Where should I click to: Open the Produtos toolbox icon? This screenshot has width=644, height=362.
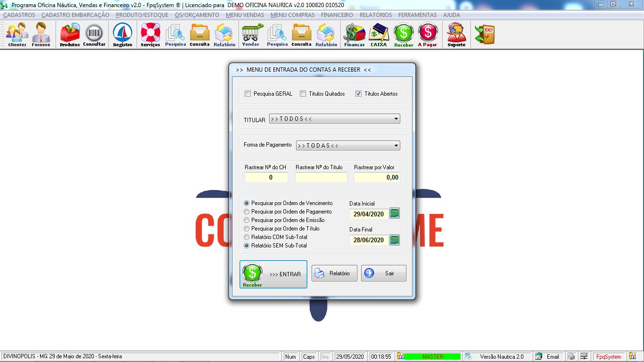tap(70, 35)
